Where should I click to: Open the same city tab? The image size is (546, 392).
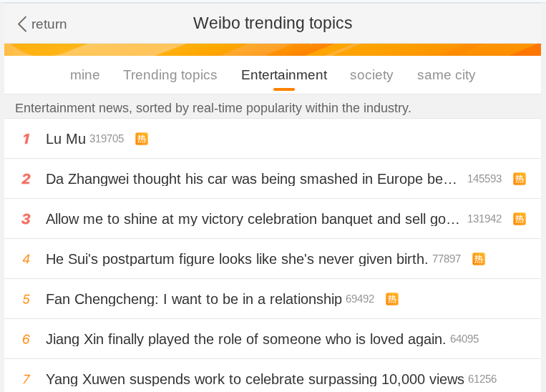(x=446, y=75)
